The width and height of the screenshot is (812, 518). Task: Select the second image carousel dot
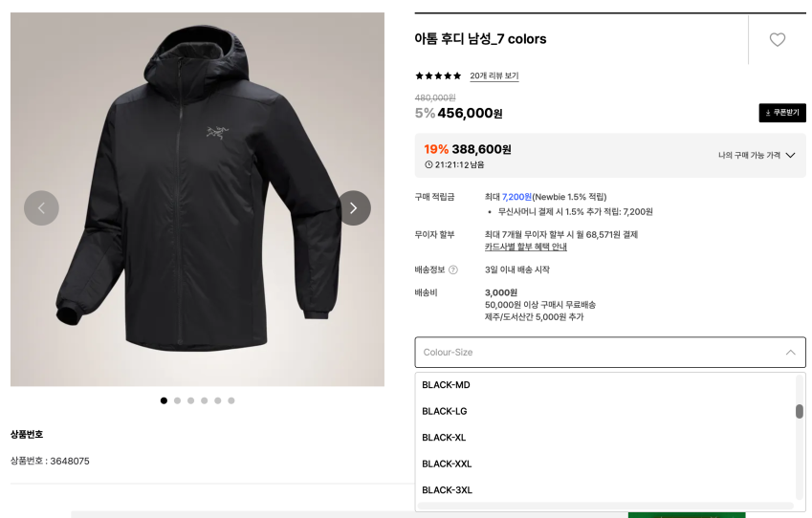(x=177, y=400)
